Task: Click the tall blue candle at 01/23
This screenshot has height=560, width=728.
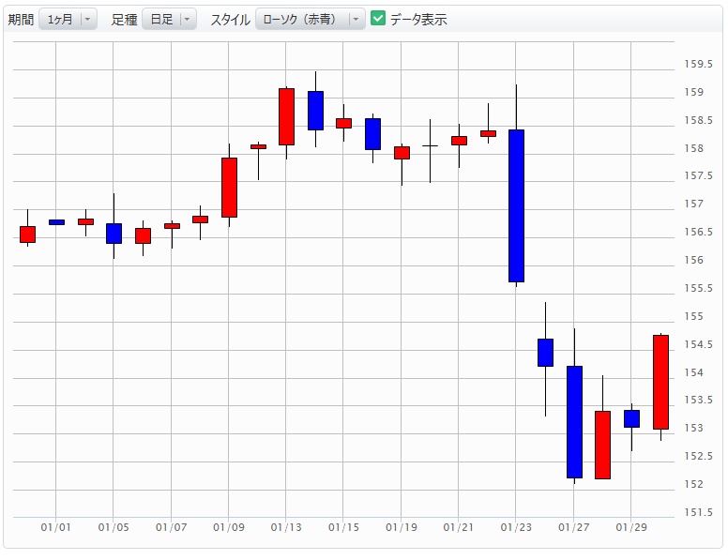Action: point(516,205)
